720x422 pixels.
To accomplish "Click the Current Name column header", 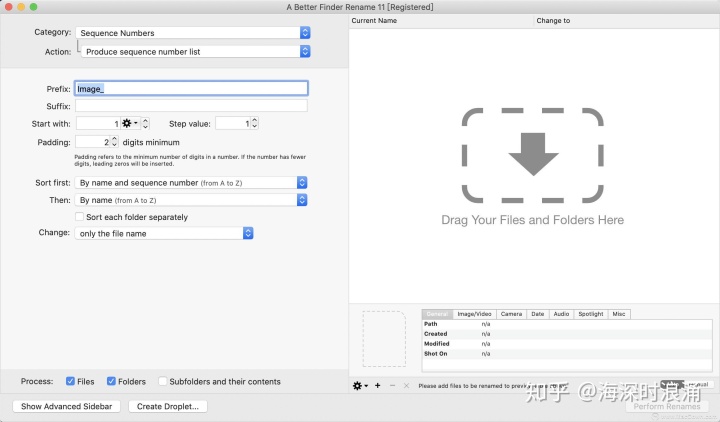I will click(441, 21).
